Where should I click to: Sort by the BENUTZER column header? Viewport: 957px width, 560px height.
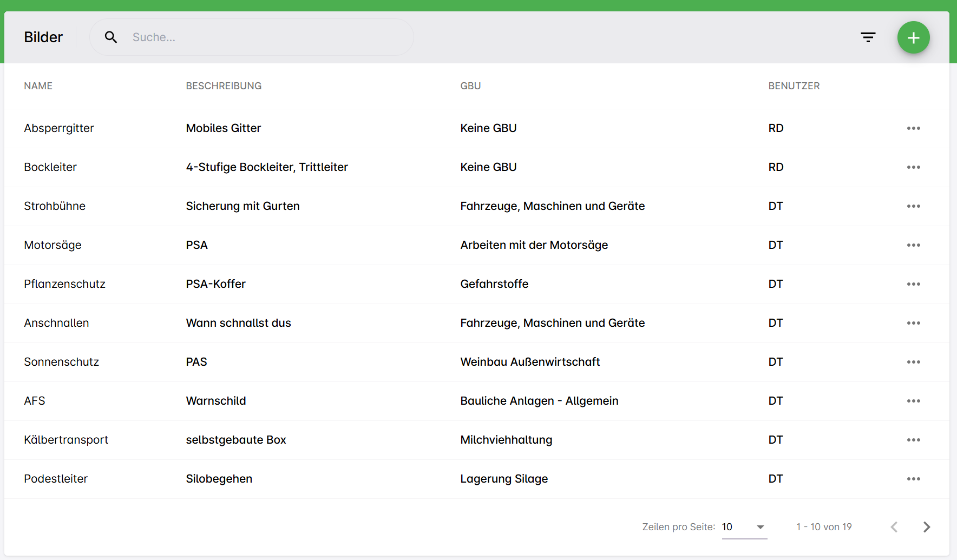pos(794,86)
